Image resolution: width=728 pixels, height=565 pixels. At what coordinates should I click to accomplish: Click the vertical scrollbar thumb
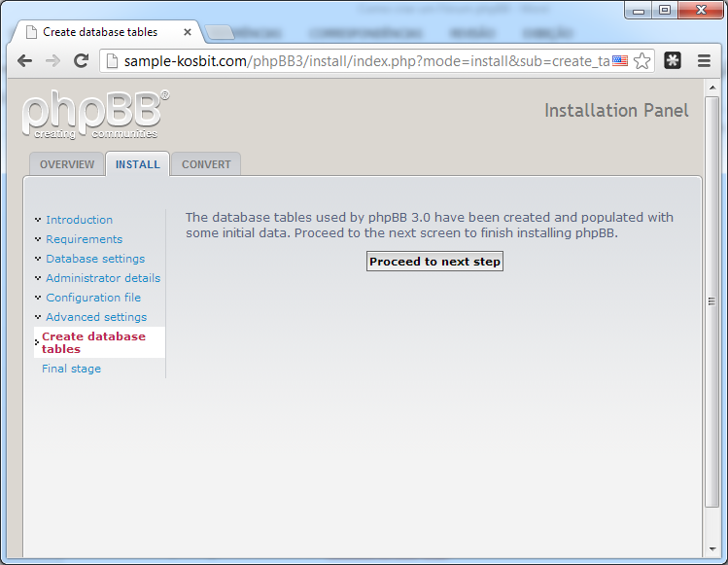tap(711, 301)
